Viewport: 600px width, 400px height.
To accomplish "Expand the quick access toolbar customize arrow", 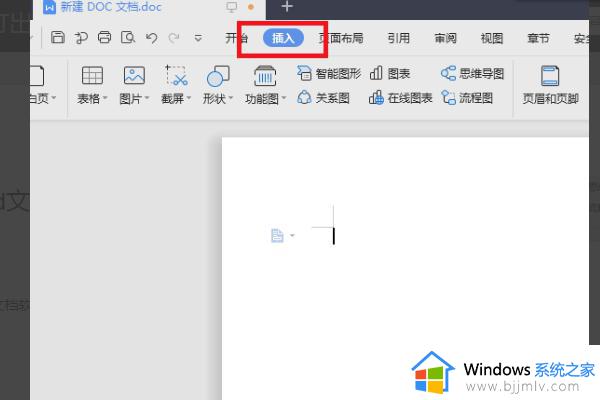I will click(x=198, y=38).
